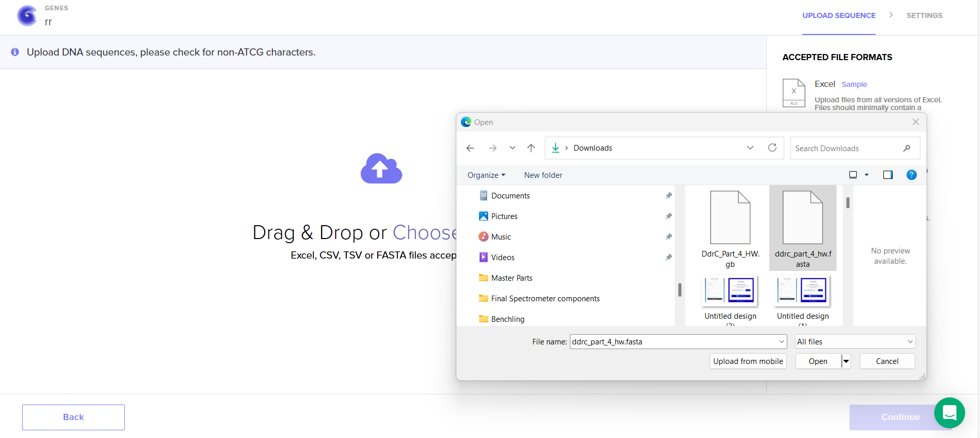
Task: Expand the address bar path history dropdown
Action: [750, 148]
